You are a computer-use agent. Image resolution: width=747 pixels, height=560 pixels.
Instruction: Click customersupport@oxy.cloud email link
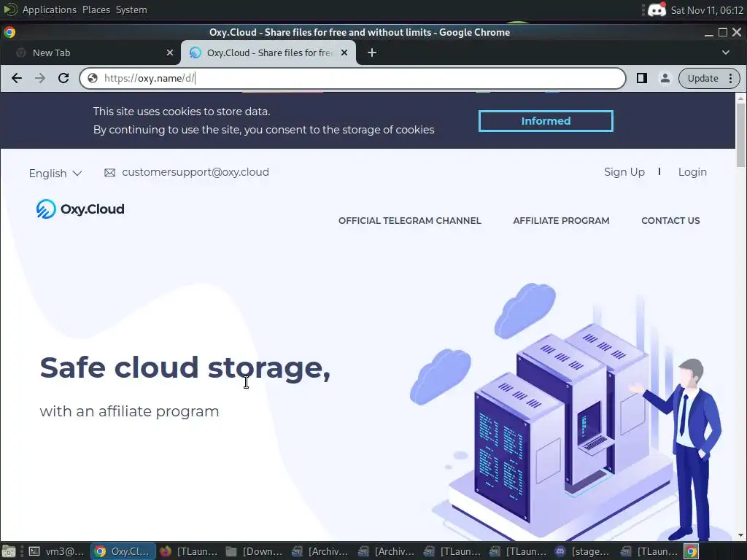[196, 172]
